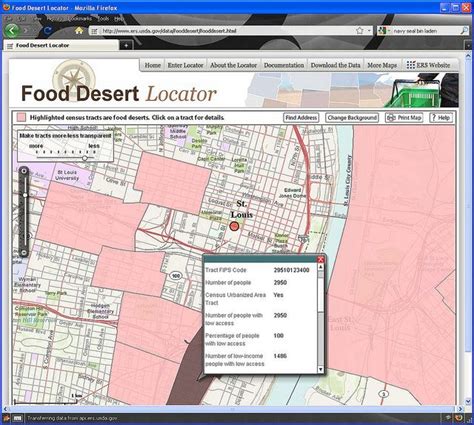Click the Census Urbanized Area Yes value
This screenshot has width=474, height=425.
click(x=278, y=295)
